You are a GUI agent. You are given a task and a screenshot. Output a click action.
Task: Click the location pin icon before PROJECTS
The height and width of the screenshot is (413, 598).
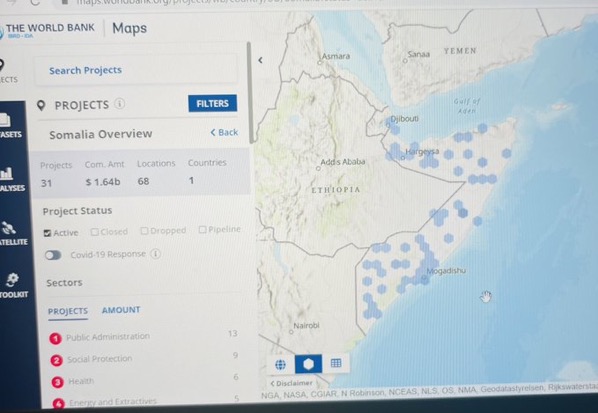41,105
